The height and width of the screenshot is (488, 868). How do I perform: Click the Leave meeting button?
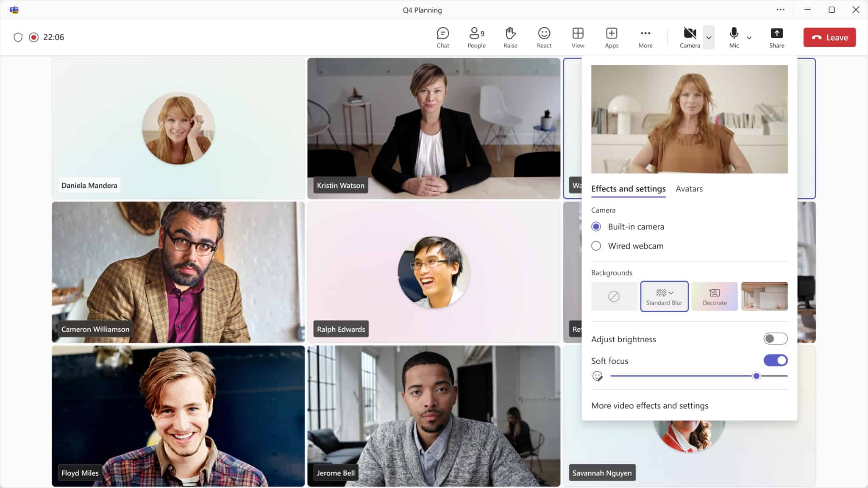(830, 37)
